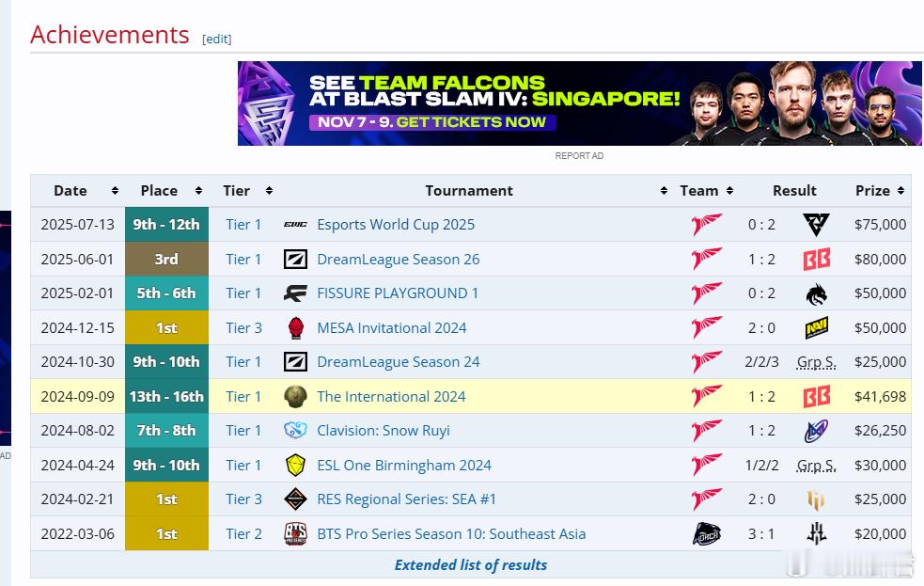Click team logo in ESL One Birmingham row
924x586 pixels.
707,466
